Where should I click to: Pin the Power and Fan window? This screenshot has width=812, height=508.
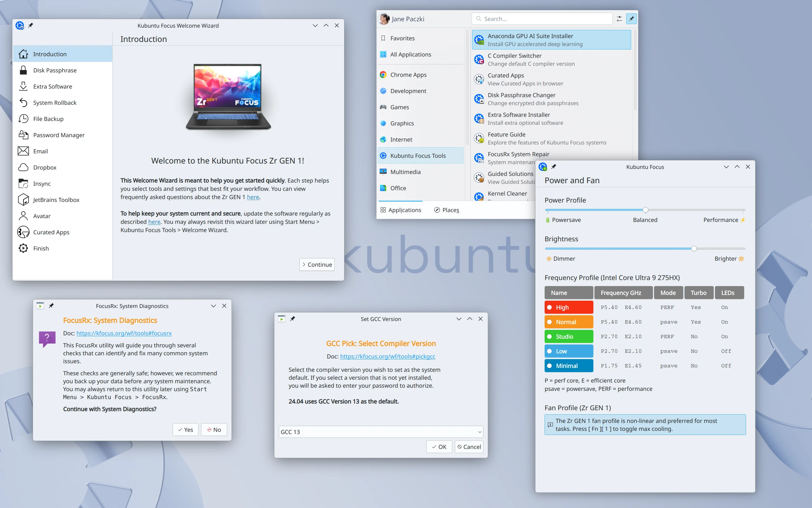[553, 166]
